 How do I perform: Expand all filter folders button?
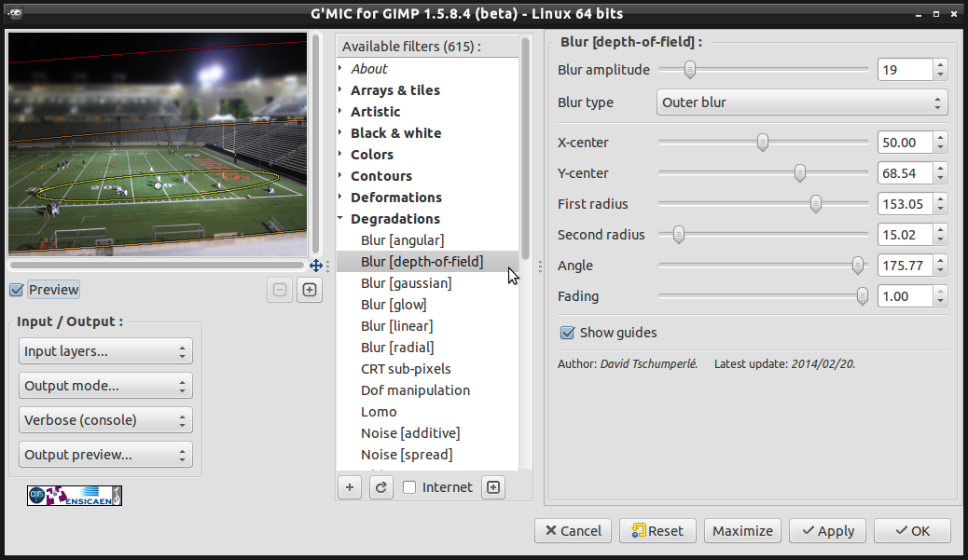tap(493, 487)
